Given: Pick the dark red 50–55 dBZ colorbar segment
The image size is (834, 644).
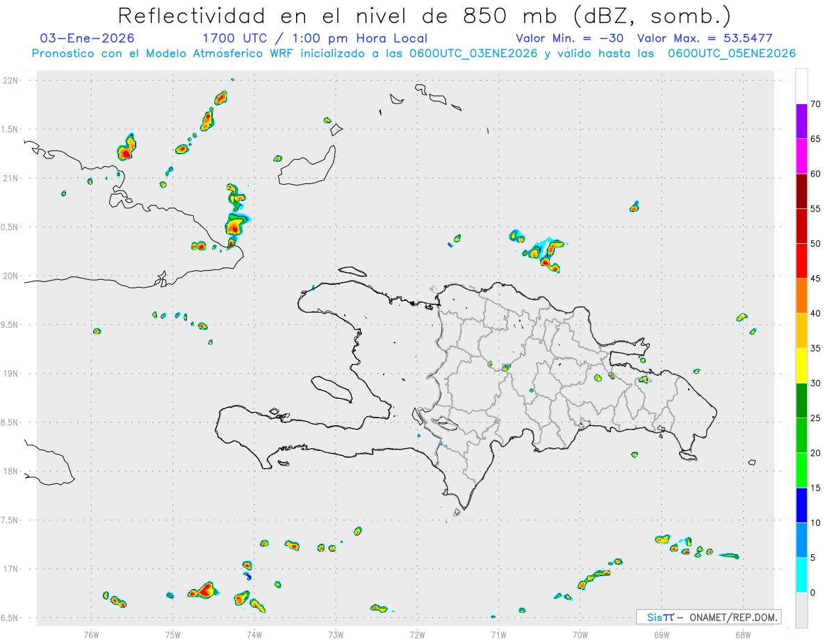Looking at the screenshot, I should tap(801, 226).
